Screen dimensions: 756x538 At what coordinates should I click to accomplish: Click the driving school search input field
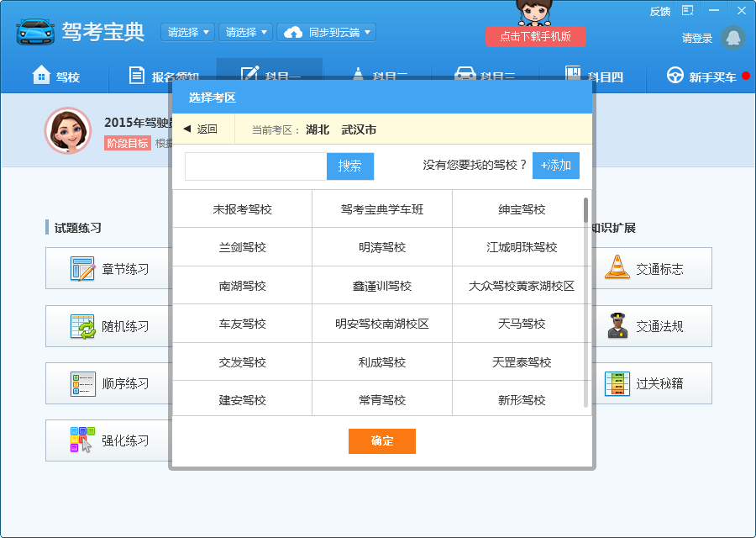(x=255, y=166)
